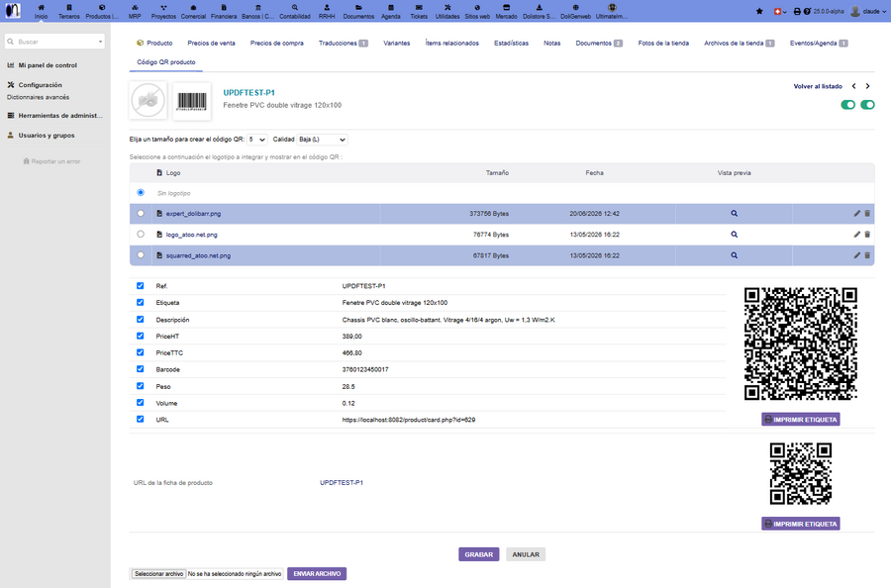Switch to the Precios de venta tab

[211, 44]
